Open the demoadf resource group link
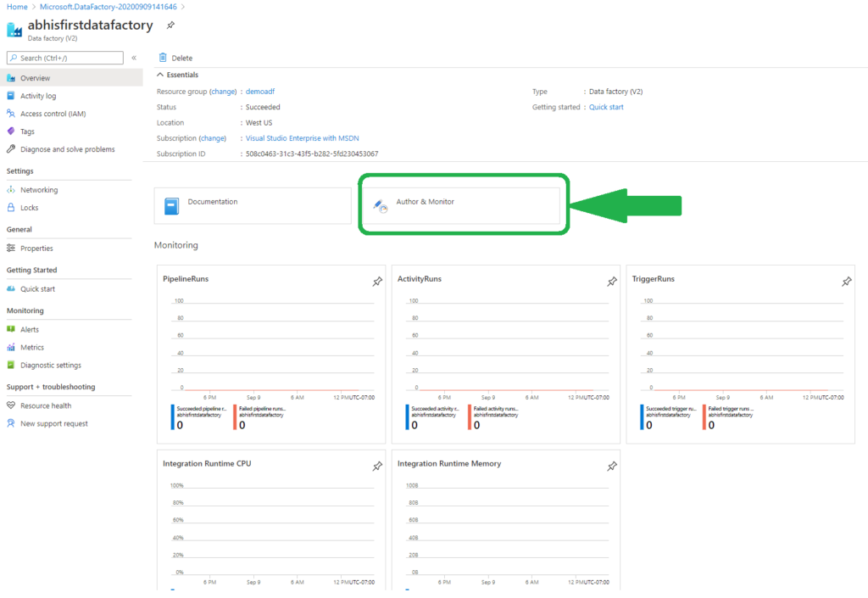The image size is (868, 598). pos(262,92)
